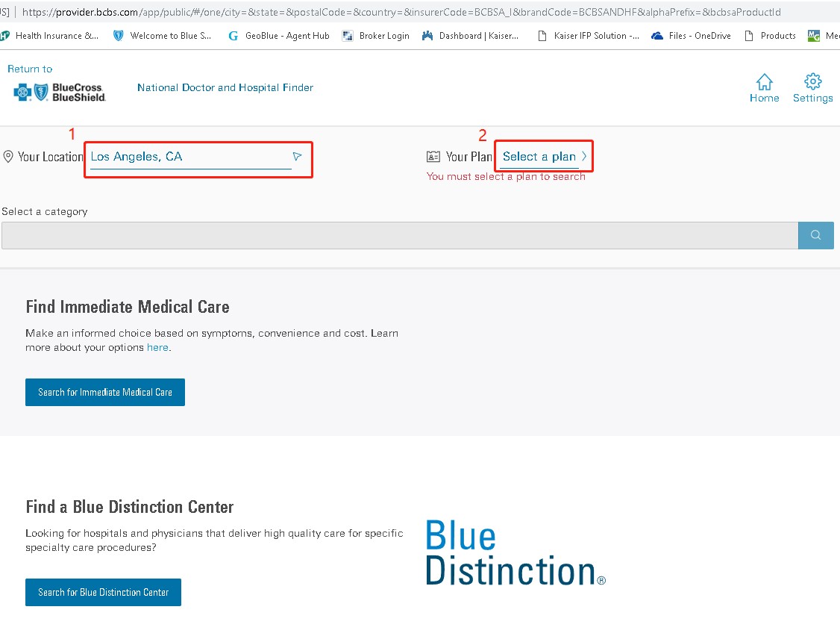840x642 pixels.
Task: Open the Welcome to Blue S... bookmark
Action: coord(163,36)
